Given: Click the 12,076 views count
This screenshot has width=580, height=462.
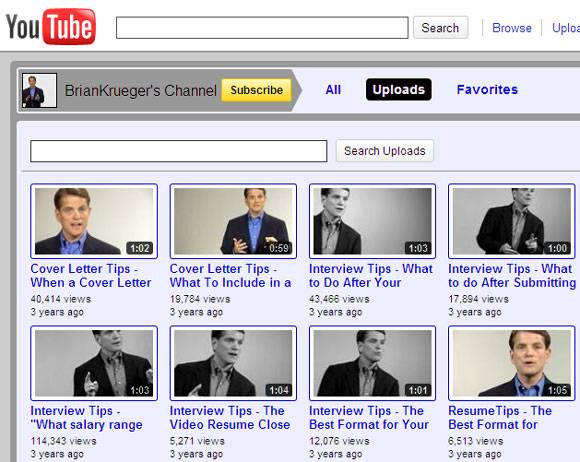Looking at the screenshot, I should click(339, 441).
